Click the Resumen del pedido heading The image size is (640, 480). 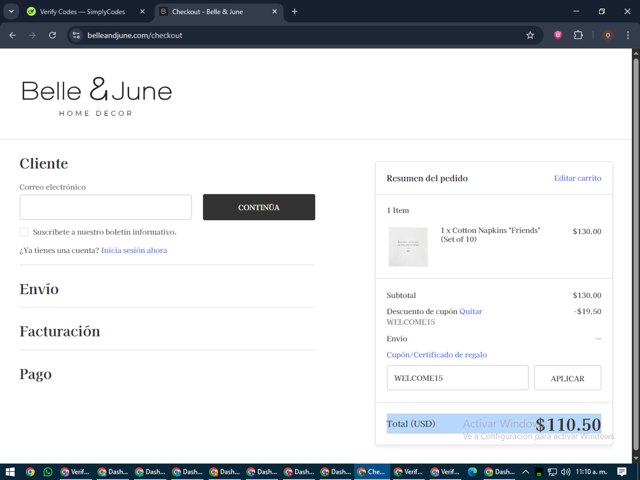click(427, 178)
